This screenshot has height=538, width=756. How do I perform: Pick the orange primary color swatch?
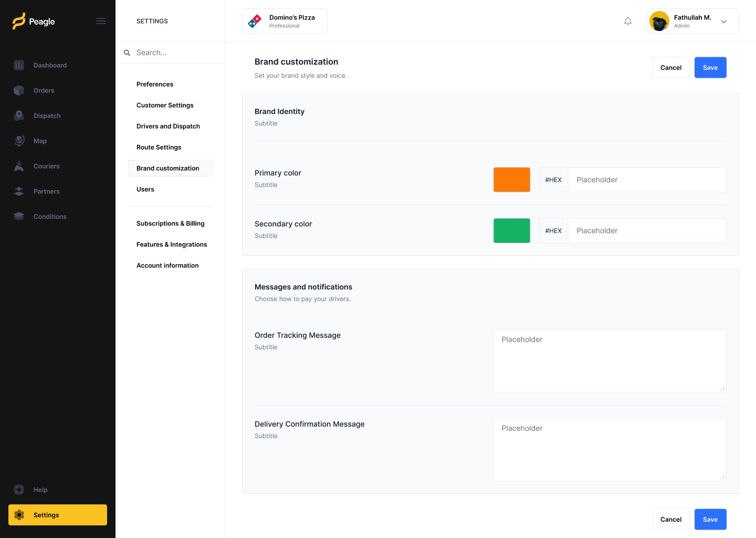coord(512,180)
